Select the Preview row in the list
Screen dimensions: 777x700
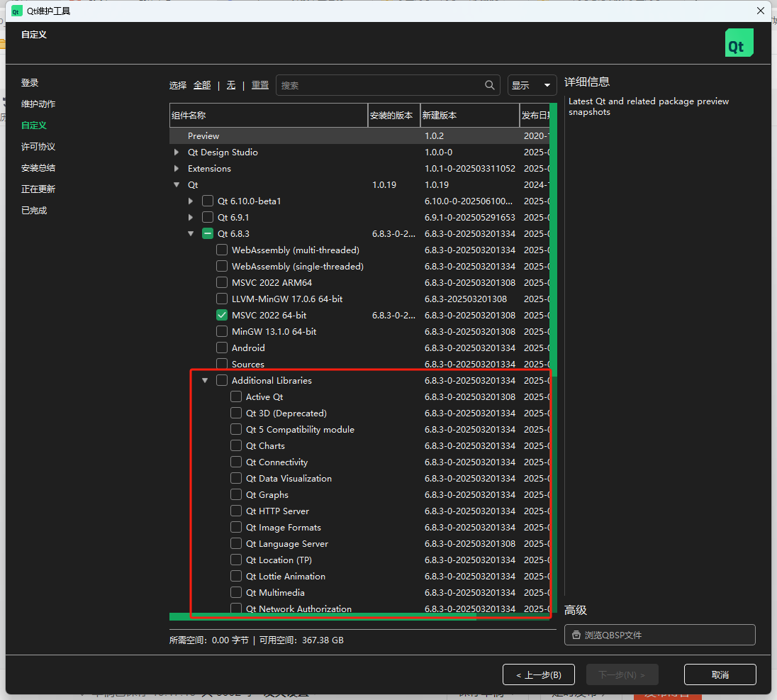pos(359,136)
